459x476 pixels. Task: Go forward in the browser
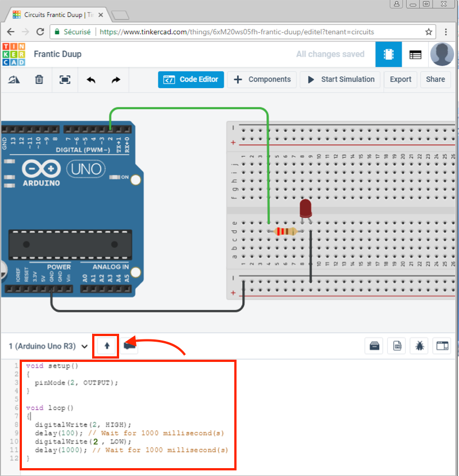25,32
